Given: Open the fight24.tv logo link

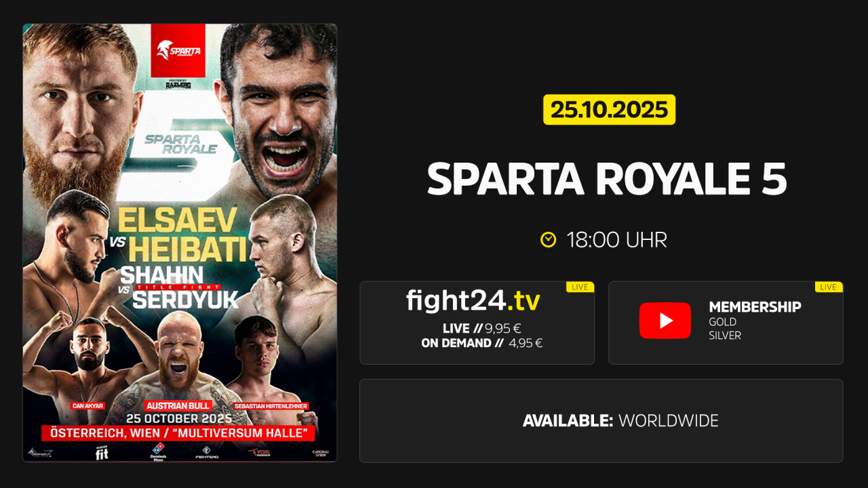Looking at the screenshot, I should pyautogui.click(x=473, y=300).
